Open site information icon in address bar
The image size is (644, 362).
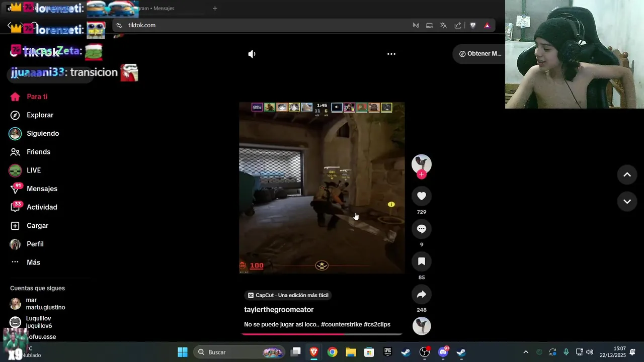tap(119, 25)
